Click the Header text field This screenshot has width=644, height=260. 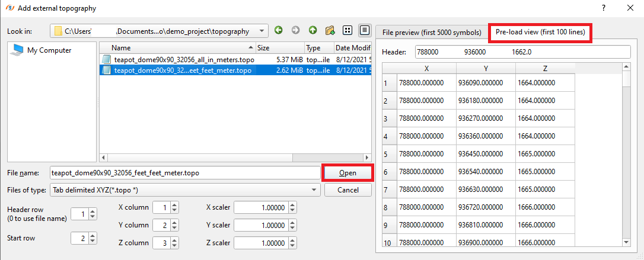523,52
